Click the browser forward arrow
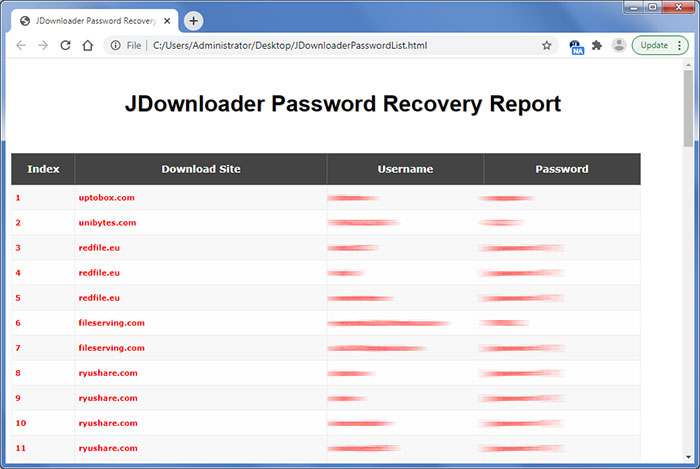Screen dimensions: 700x469 [x=43, y=45]
